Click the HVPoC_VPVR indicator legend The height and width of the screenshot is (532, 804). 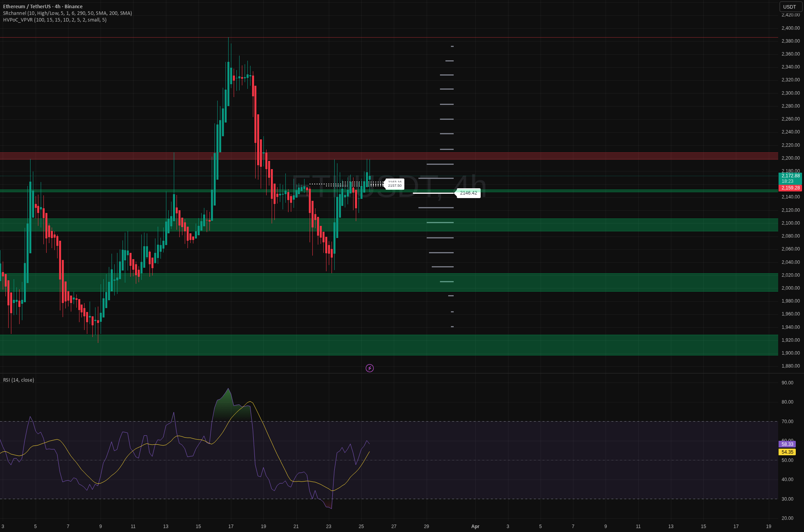click(54, 20)
